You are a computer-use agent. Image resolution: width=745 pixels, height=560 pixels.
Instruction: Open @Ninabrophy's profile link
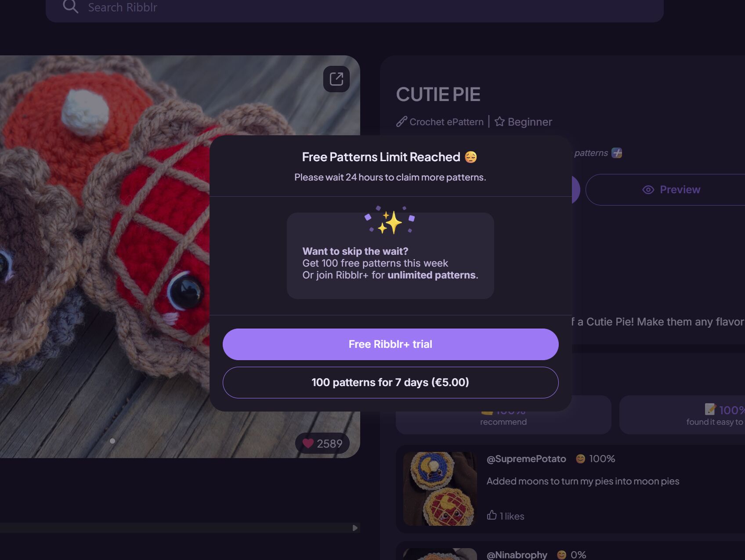pyautogui.click(x=517, y=555)
